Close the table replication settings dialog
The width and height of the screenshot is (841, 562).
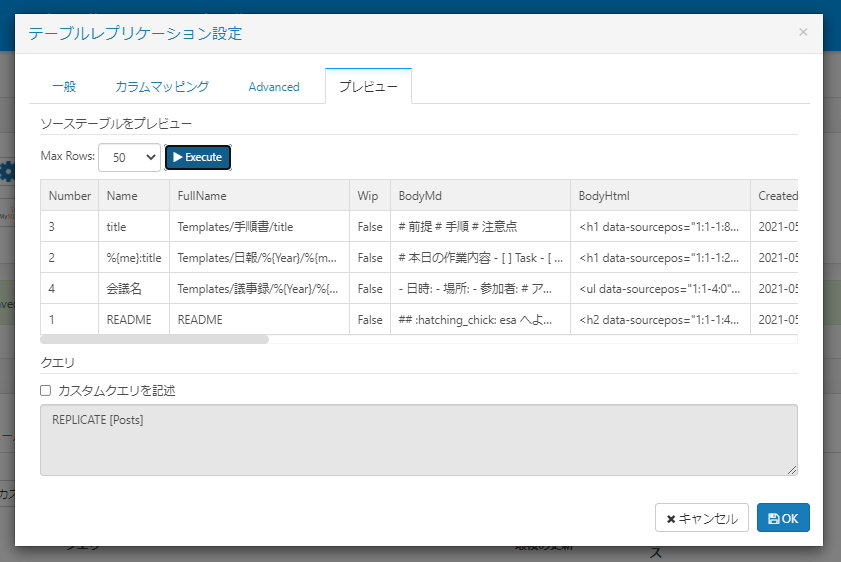(803, 33)
